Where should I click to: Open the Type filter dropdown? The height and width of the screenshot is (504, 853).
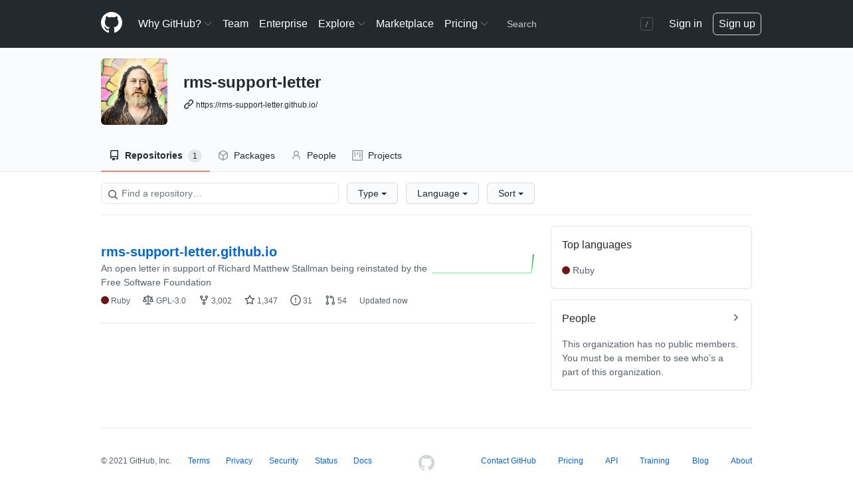coord(372,193)
